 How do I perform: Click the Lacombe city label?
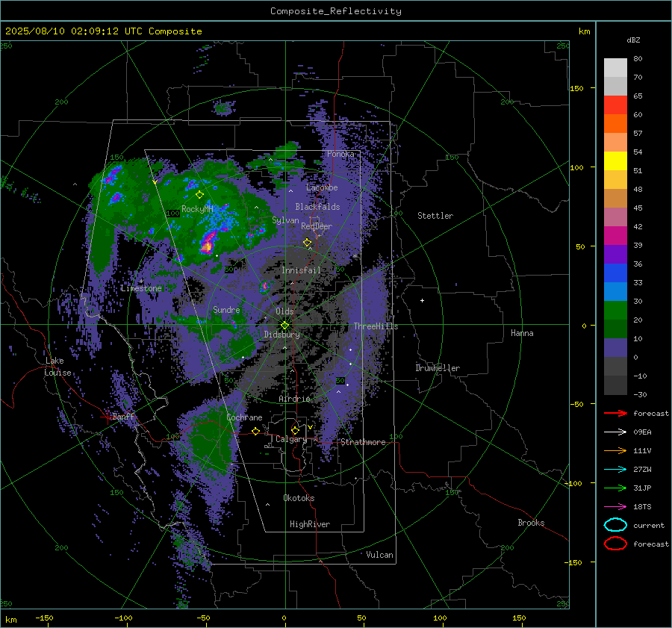[322, 187]
